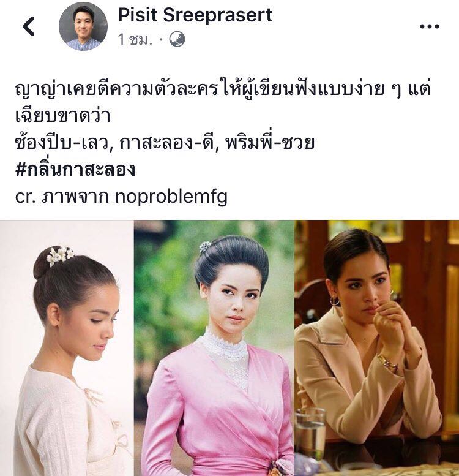
Task: Tap the 'cr. ภาพจาก noproblemfg' credit line
Action: (x=121, y=197)
